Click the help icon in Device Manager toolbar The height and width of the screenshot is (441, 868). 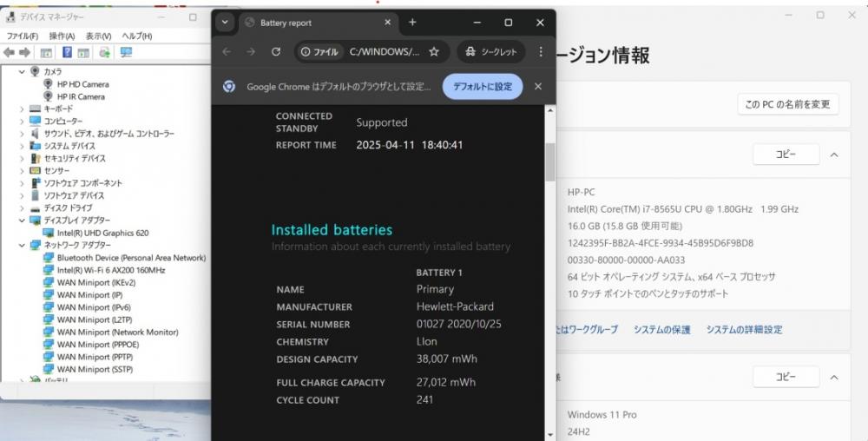coord(67,52)
